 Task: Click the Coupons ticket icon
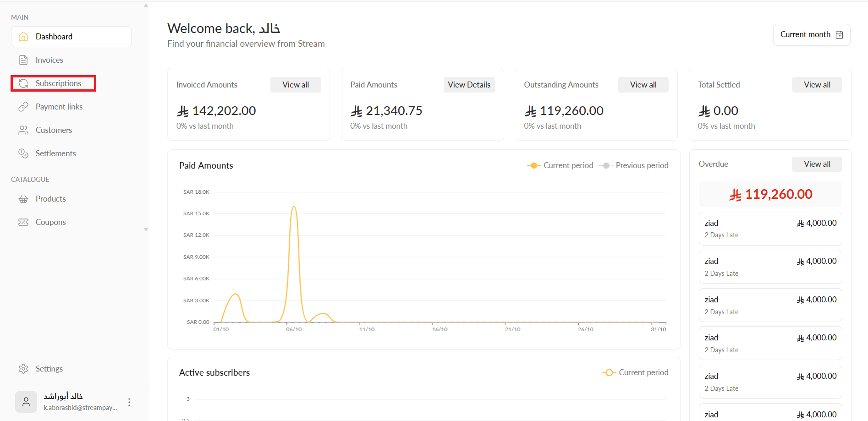[x=23, y=222]
